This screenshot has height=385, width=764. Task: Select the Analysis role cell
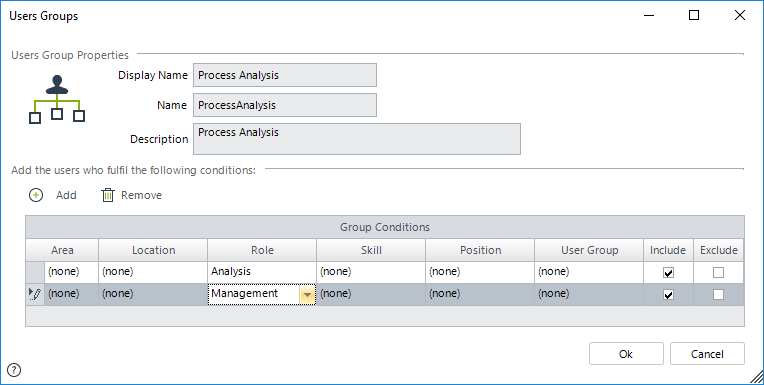(x=262, y=272)
